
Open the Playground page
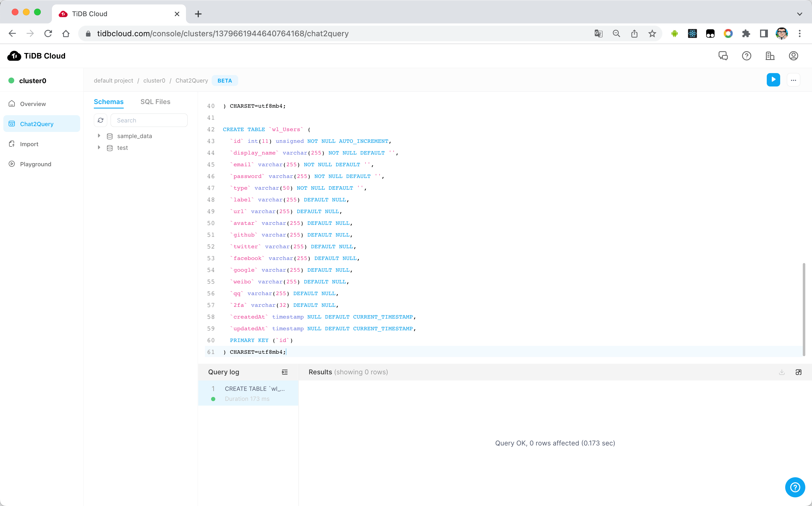pyautogui.click(x=35, y=164)
